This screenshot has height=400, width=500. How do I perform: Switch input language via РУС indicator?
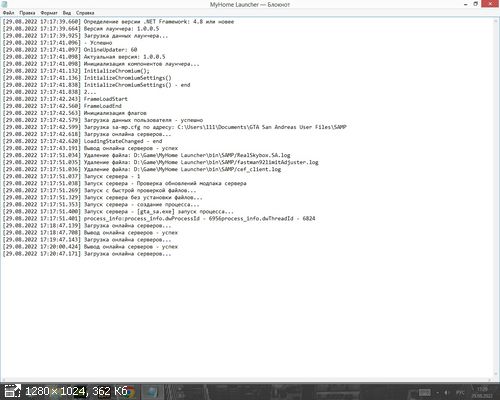pyautogui.click(x=460, y=393)
